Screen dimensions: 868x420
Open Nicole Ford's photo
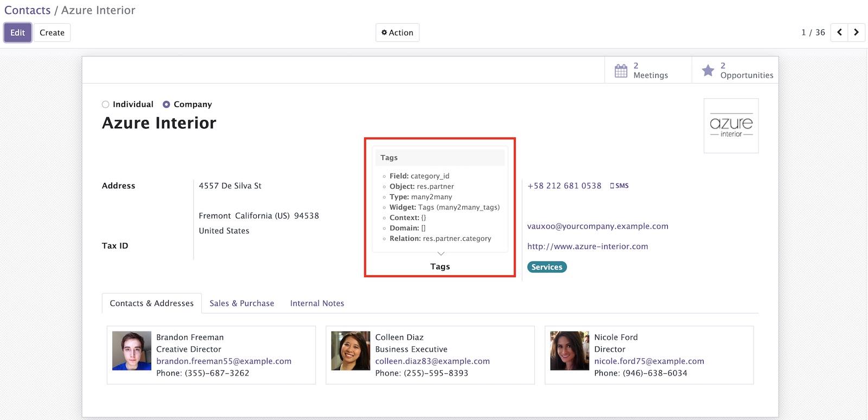[x=570, y=351]
